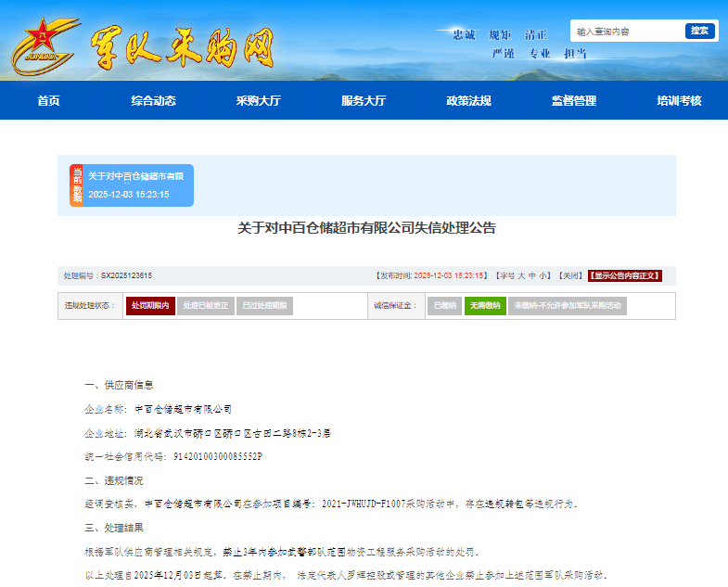Click the 关闭 close link
Viewport: 728px width, 587px height.
pos(570,275)
